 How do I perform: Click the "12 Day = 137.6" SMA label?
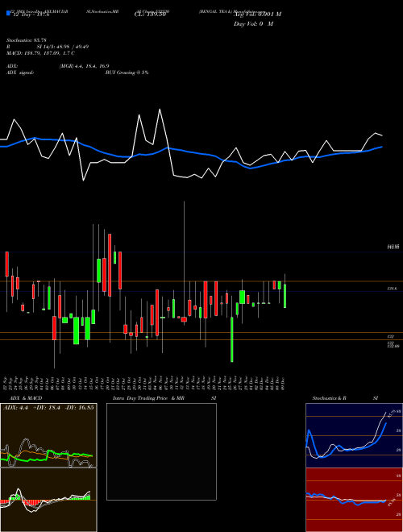(31, 15)
